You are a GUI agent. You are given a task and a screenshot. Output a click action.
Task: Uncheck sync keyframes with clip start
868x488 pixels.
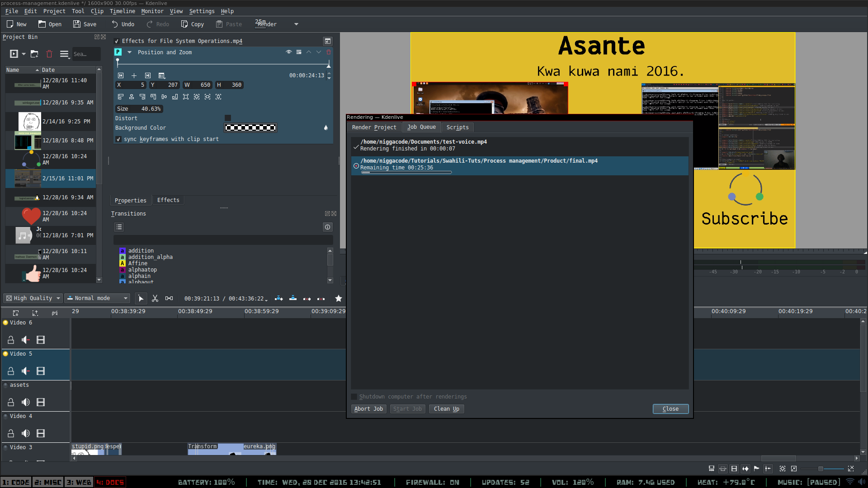click(x=118, y=139)
